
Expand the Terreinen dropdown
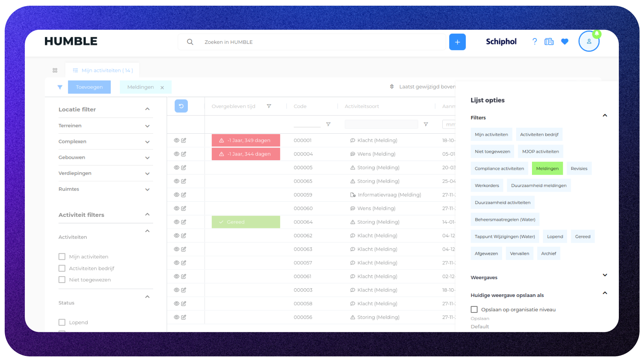click(147, 126)
